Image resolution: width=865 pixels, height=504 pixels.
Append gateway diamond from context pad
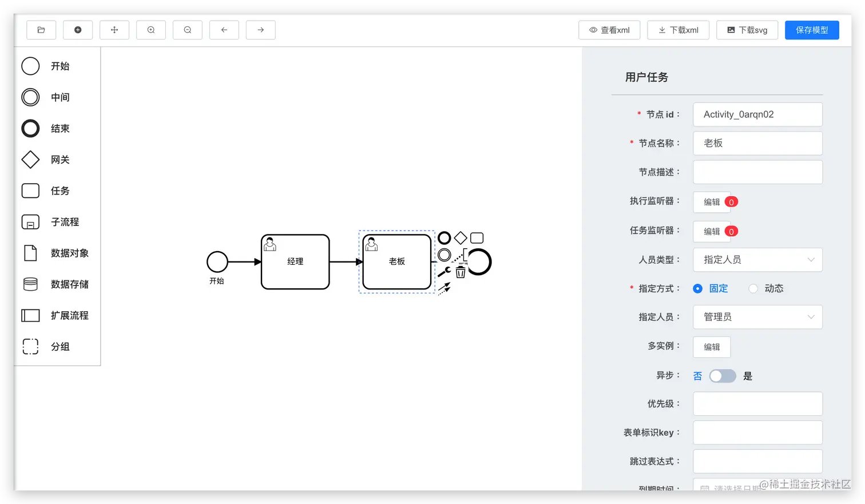click(461, 237)
